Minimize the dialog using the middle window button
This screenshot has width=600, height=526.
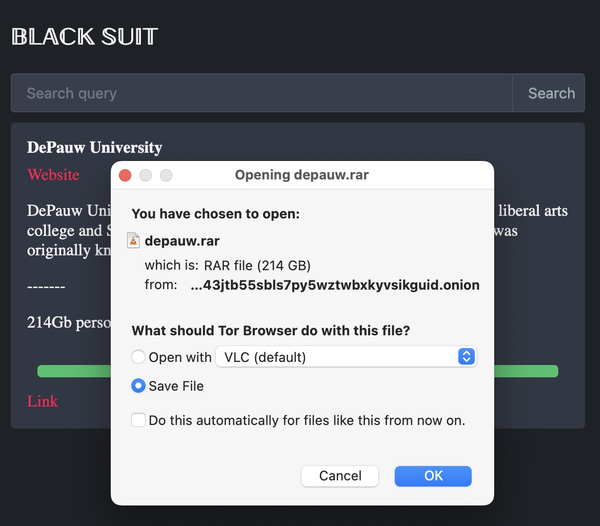click(x=146, y=175)
